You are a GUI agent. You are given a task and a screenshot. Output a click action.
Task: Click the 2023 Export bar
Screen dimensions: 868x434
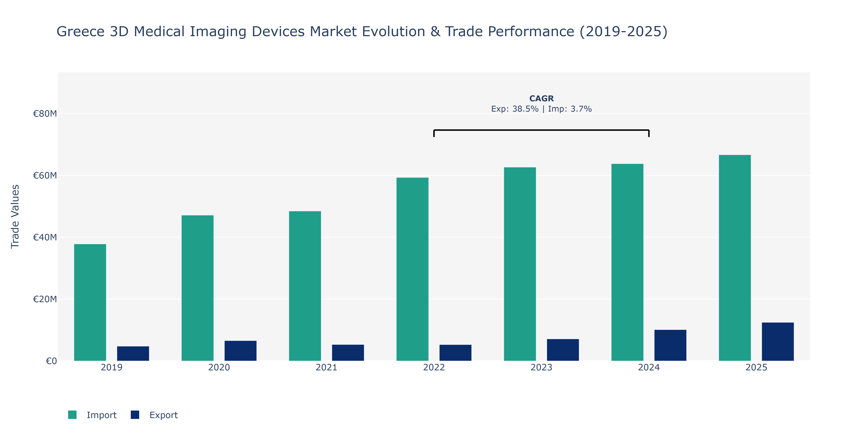point(563,350)
